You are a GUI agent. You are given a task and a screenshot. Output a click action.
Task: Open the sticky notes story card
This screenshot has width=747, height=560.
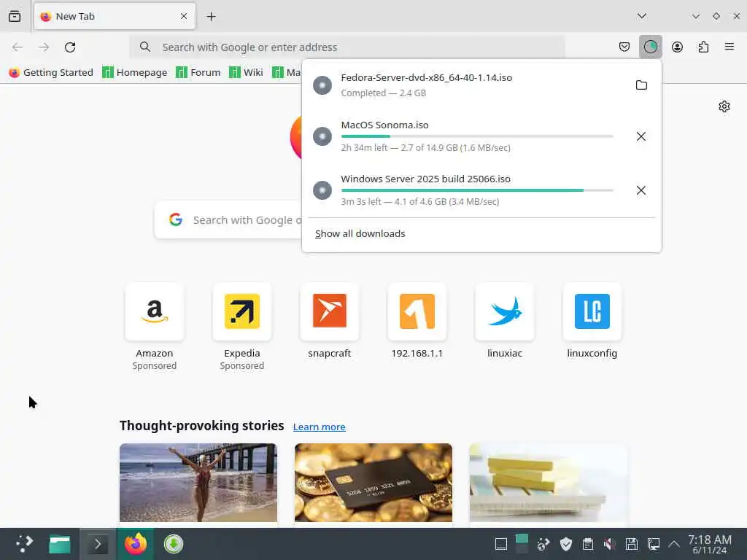point(548,483)
